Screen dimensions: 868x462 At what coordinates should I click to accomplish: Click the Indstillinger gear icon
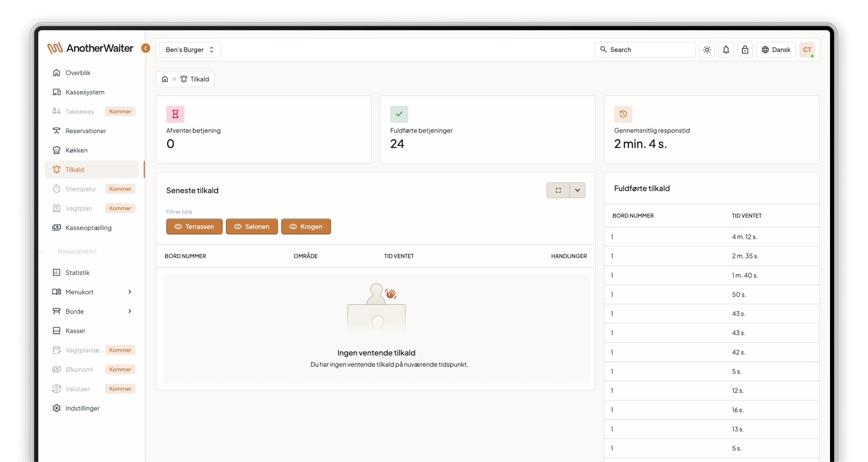pos(57,408)
